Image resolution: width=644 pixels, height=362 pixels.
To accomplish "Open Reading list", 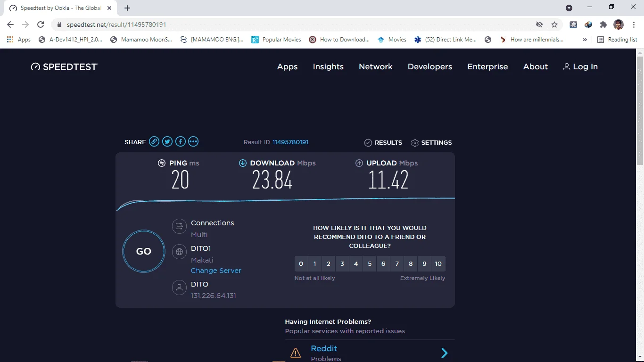I will pyautogui.click(x=617, y=40).
